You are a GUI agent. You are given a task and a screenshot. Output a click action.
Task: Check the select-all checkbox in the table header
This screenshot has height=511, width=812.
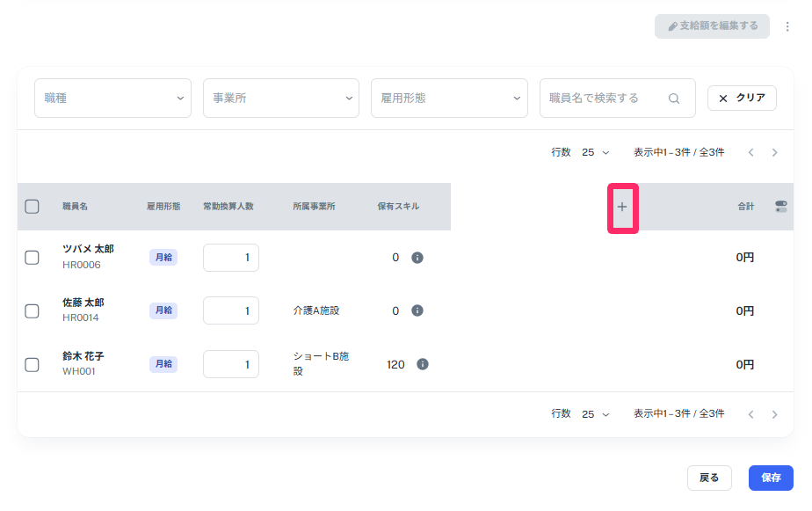[33, 207]
